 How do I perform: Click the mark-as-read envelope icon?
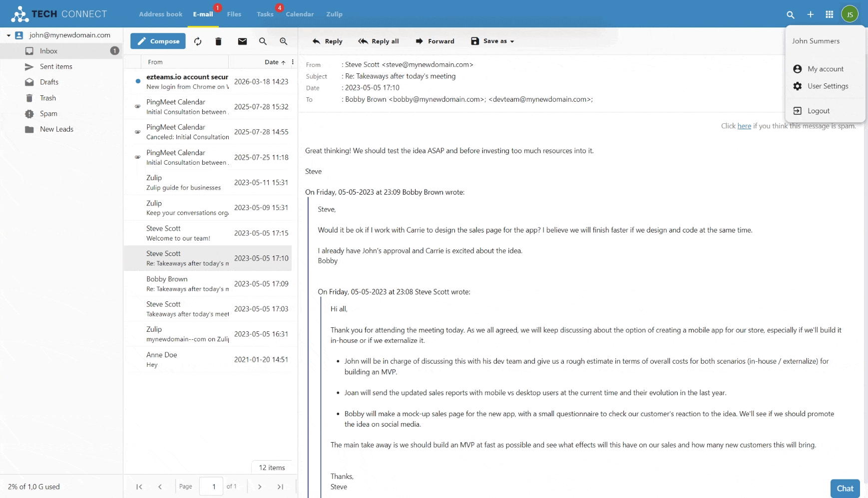[x=242, y=41]
